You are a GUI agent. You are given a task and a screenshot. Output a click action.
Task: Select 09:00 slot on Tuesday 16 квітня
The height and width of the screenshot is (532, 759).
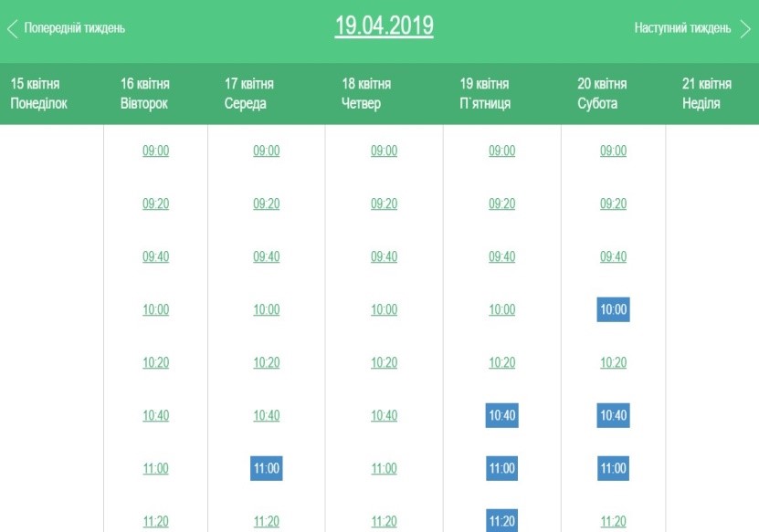[x=156, y=151]
